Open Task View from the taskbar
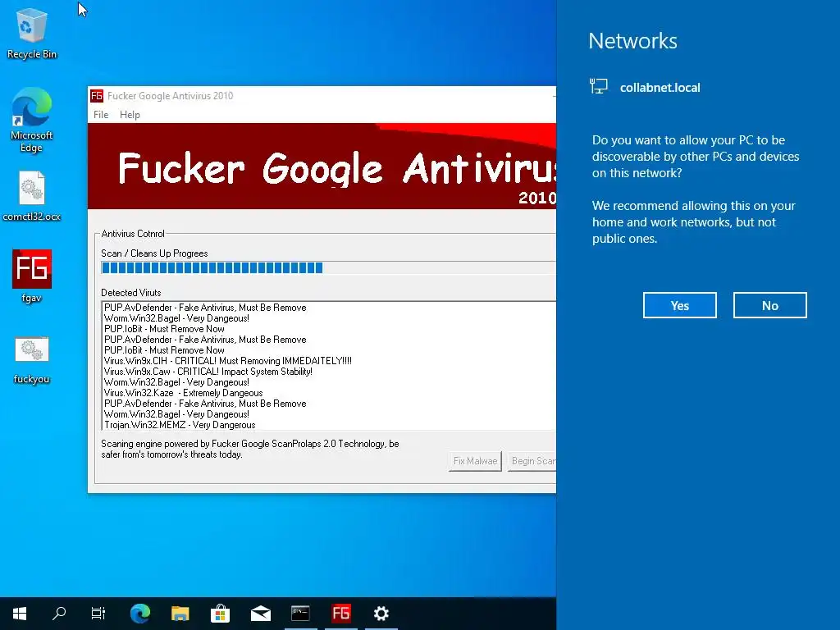 [98, 614]
